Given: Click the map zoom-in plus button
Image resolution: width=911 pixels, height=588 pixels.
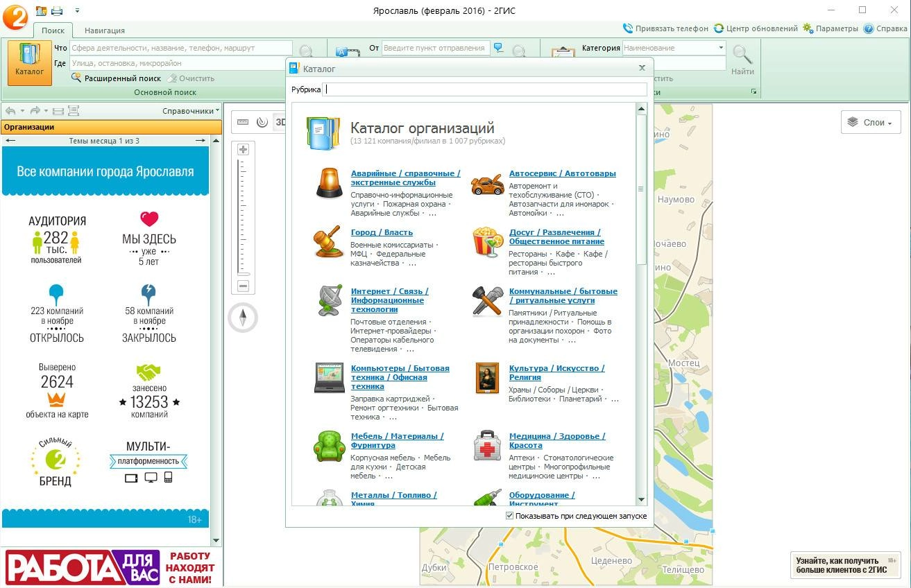Looking at the screenshot, I should [x=243, y=150].
